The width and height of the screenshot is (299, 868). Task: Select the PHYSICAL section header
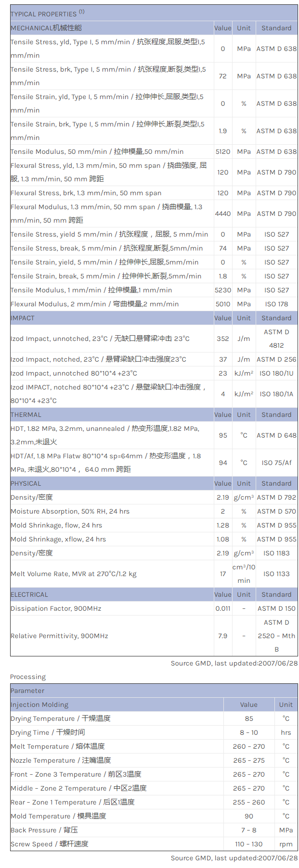26,483
